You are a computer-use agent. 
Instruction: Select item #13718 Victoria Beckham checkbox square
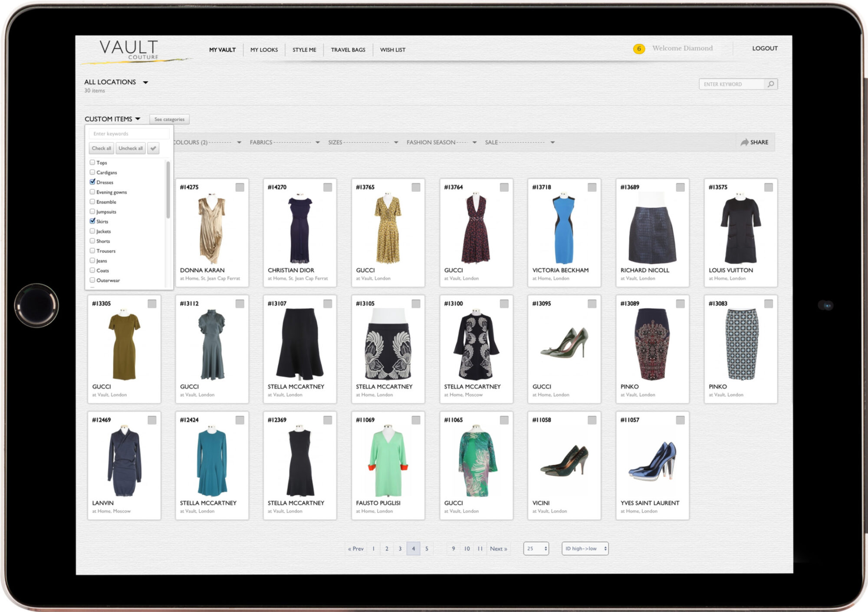(592, 187)
